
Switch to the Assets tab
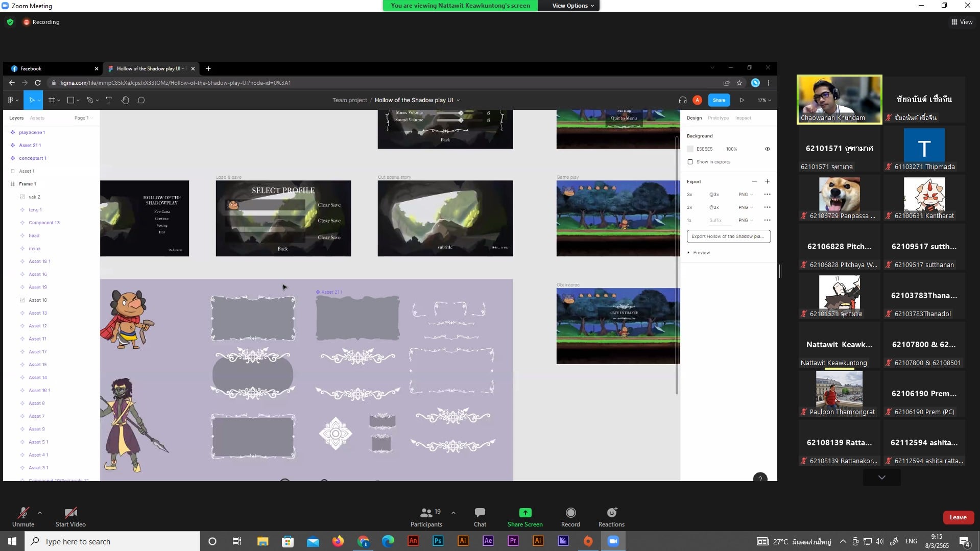point(37,118)
